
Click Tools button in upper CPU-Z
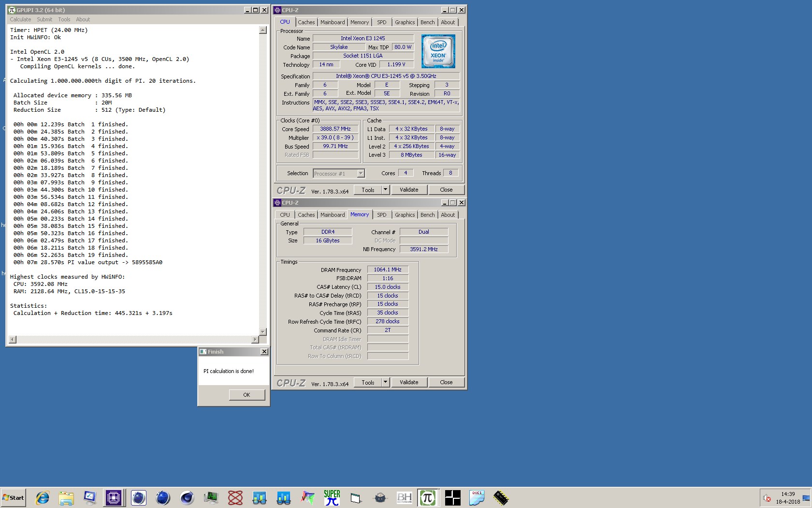pyautogui.click(x=368, y=190)
